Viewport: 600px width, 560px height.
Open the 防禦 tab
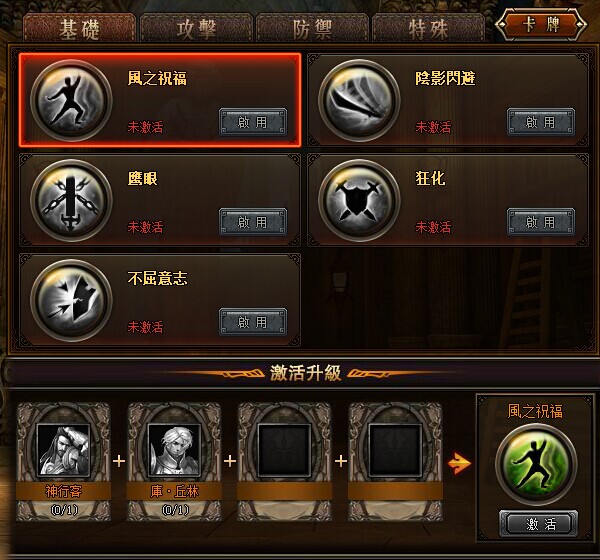(312, 28)
